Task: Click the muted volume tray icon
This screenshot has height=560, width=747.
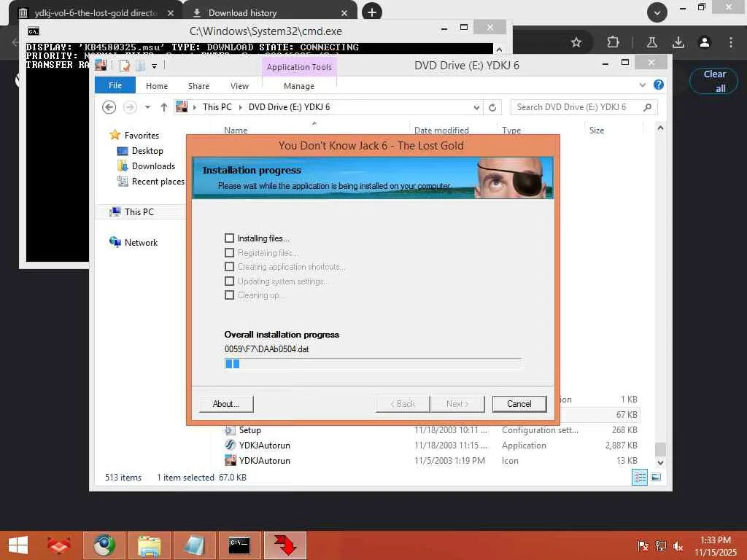Action: pos(678,545)
